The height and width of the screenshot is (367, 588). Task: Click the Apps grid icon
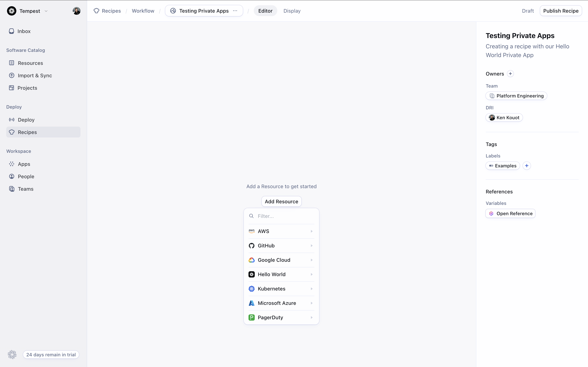click(x=11, y=164)
